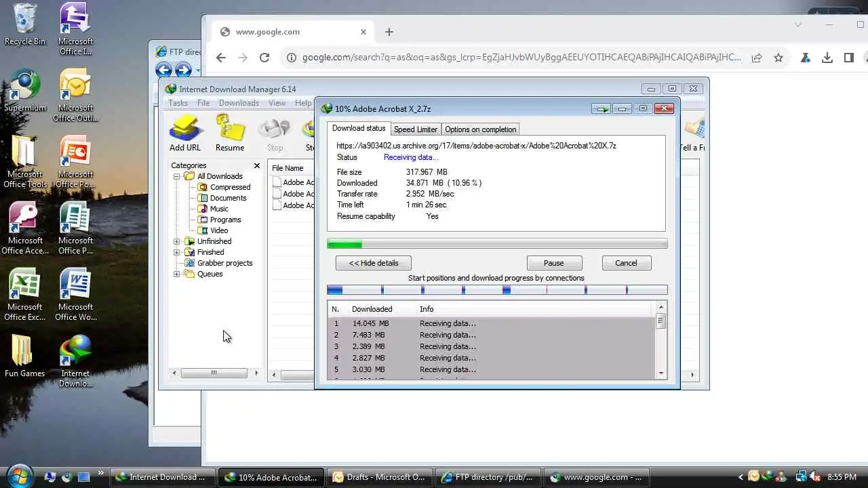
Task: Switch to Drafts - Microsoft Outlook taskbar button
Action: click(380, 477)
